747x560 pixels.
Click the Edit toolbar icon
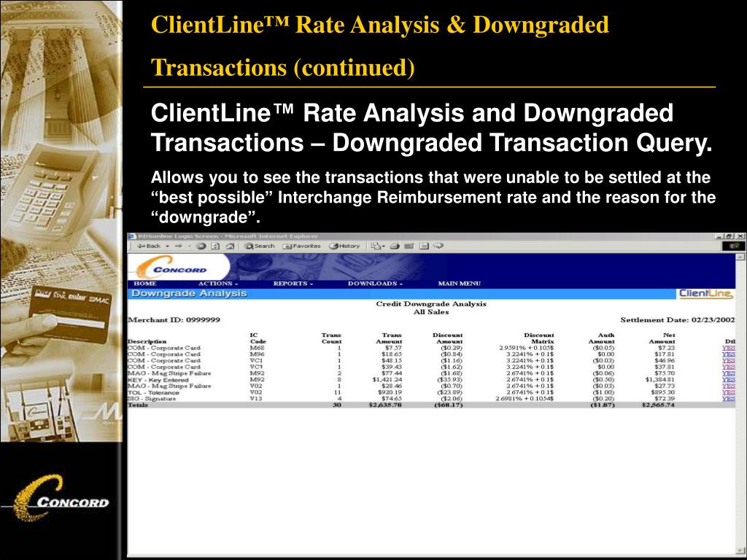[x=409, y=246]
